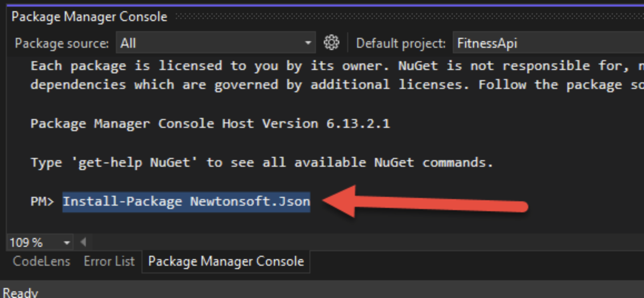Open the 109 % zoom level dropdown
644x298 pixels.
pos(40,242)
